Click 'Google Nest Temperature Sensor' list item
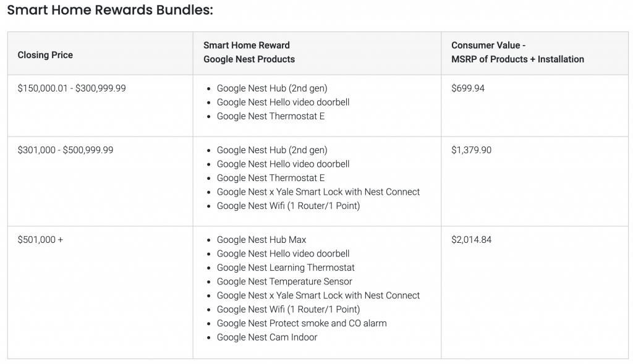The image size is (633, 364). [x=284, y=281]
